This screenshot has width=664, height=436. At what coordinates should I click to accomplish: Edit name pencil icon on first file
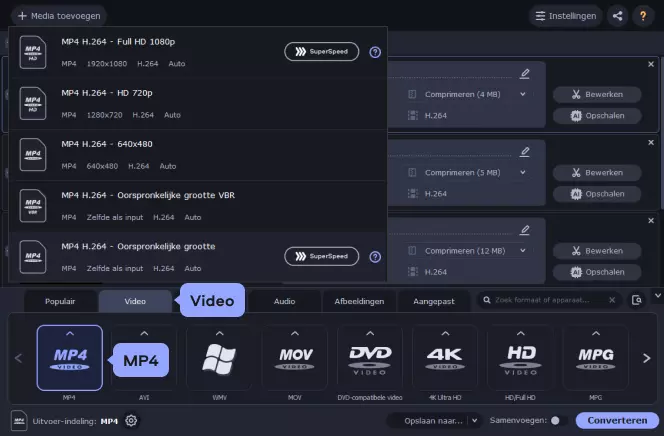[525, 74]
